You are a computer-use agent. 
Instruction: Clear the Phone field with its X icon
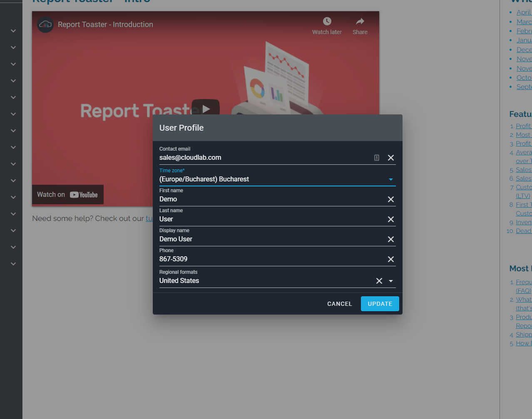(x=390, y=259)
